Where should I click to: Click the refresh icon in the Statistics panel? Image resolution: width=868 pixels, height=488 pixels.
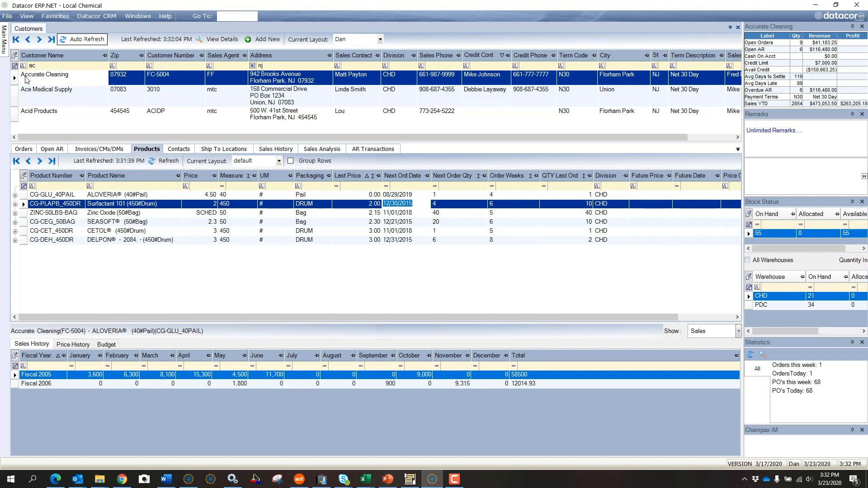pyautogui.click(x=750, y=355)
